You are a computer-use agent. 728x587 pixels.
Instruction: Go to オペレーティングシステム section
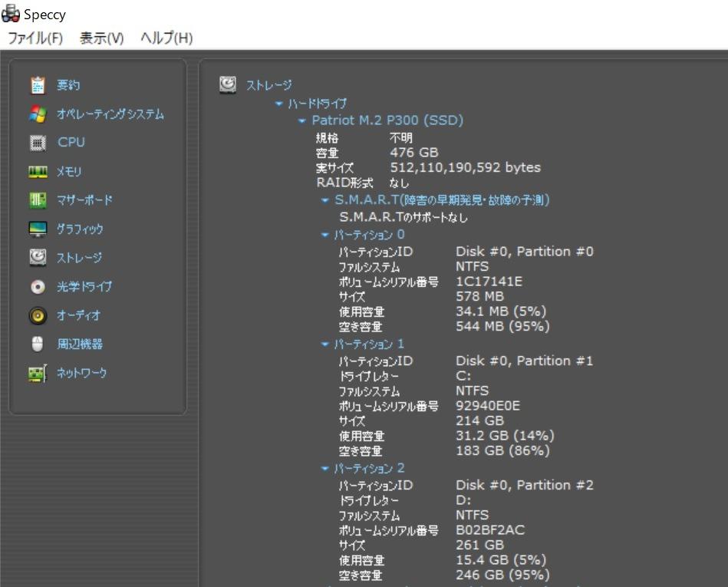coord(110,114)
